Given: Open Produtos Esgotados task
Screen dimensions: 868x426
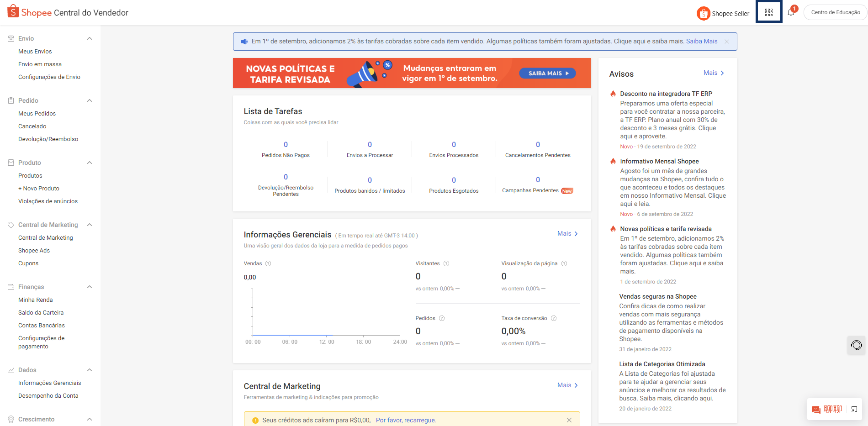Looking at the screenshot, I should click(454, 185).
